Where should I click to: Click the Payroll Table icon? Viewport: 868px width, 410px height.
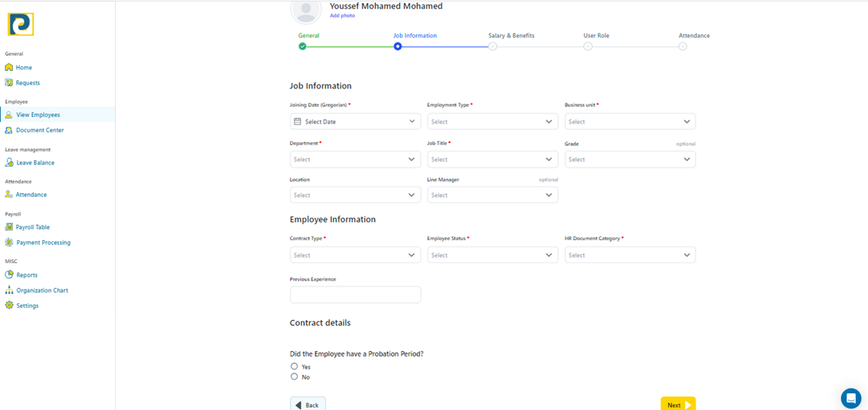point(9,227)
